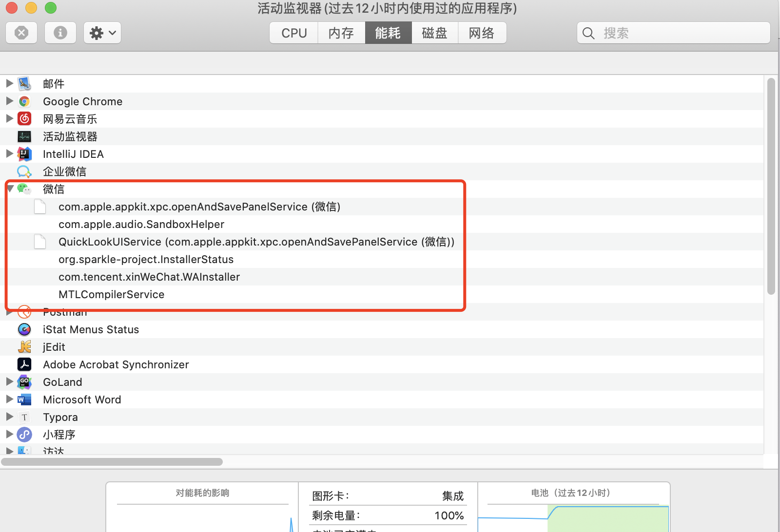Click the 企业微信 icon
Viewport: 780px width, 532px height.
(x=24, y=171)
